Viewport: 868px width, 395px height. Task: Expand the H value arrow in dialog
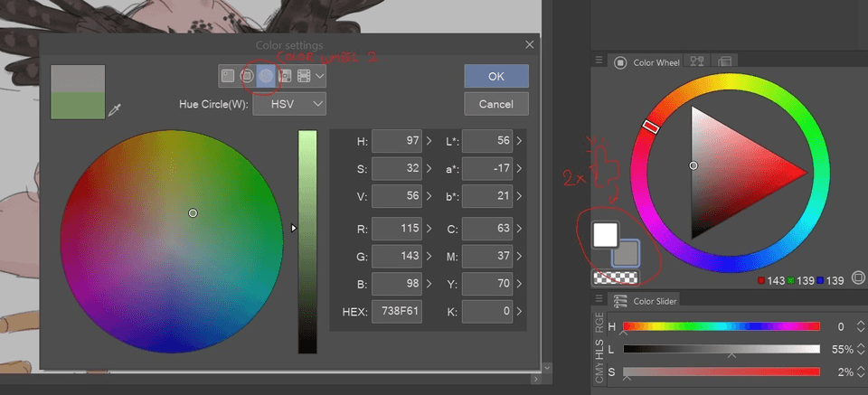tap(429, 141)
